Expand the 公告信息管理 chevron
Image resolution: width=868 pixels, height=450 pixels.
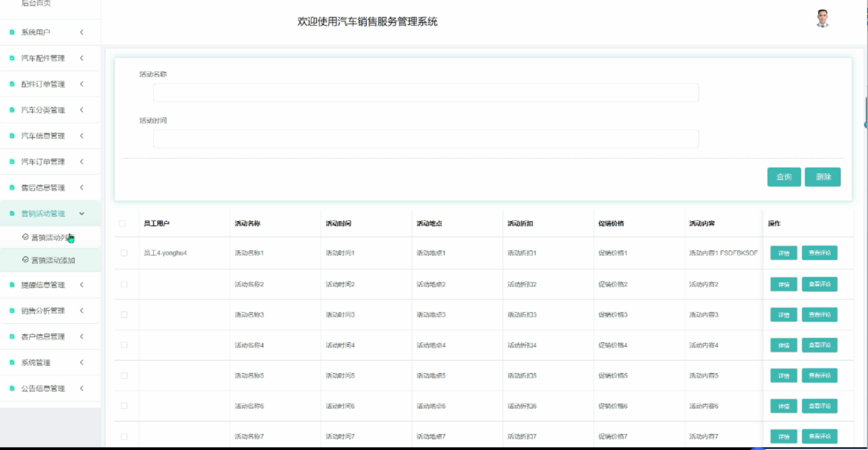click(x=82, y=389)
